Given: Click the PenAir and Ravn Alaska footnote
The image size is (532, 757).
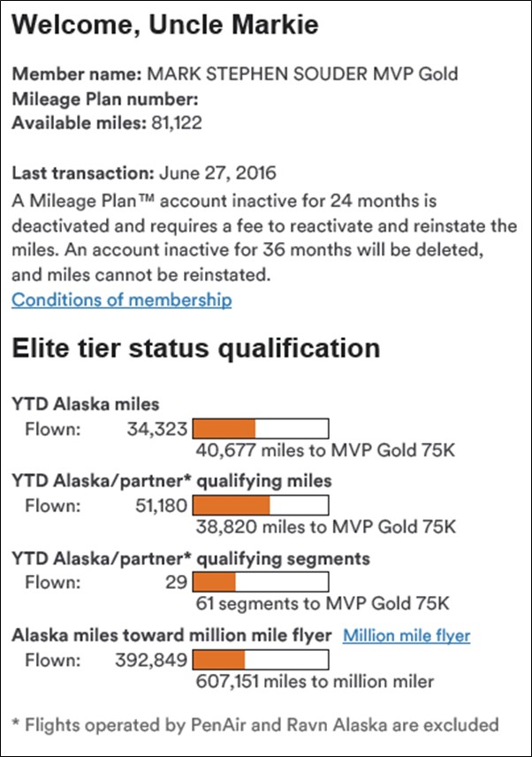Looking at the screenshot, I should [255, 724].
